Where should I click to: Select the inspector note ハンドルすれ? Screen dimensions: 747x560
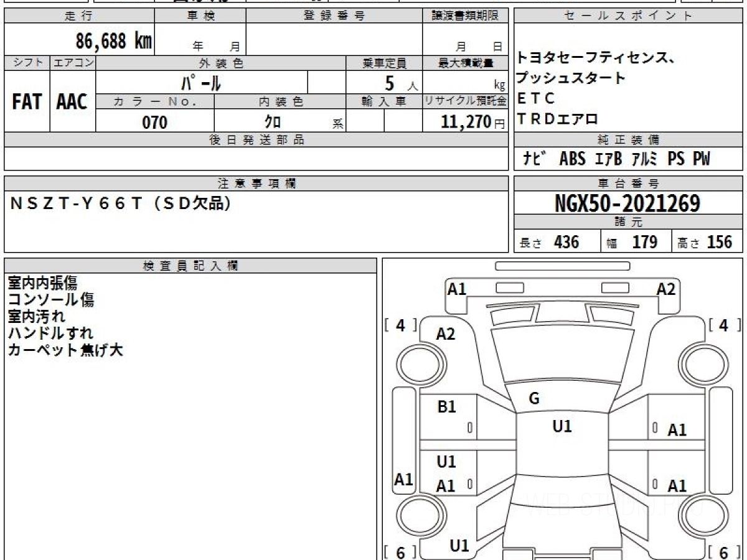(50, 334)
